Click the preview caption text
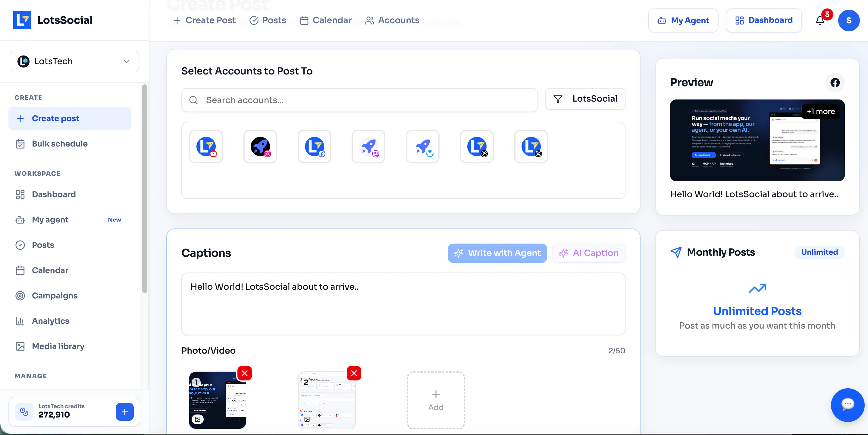Screen dimensions: 868x435 [754, 194]
